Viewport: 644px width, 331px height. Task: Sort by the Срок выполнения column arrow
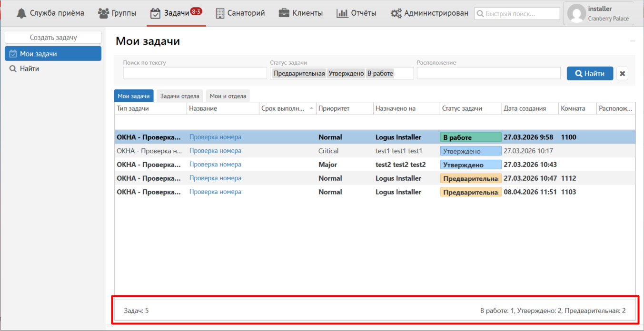[x=311, y=108]
